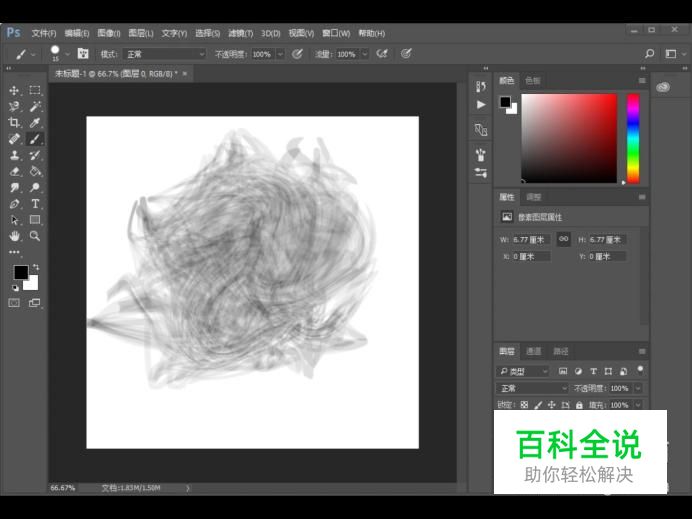Select the Rectangle shape tool

tap(35, 220)
